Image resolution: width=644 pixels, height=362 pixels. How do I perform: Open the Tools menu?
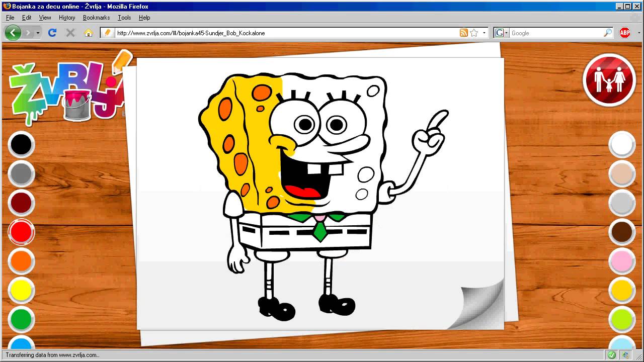pyautogui.click(x=124, y=18)
